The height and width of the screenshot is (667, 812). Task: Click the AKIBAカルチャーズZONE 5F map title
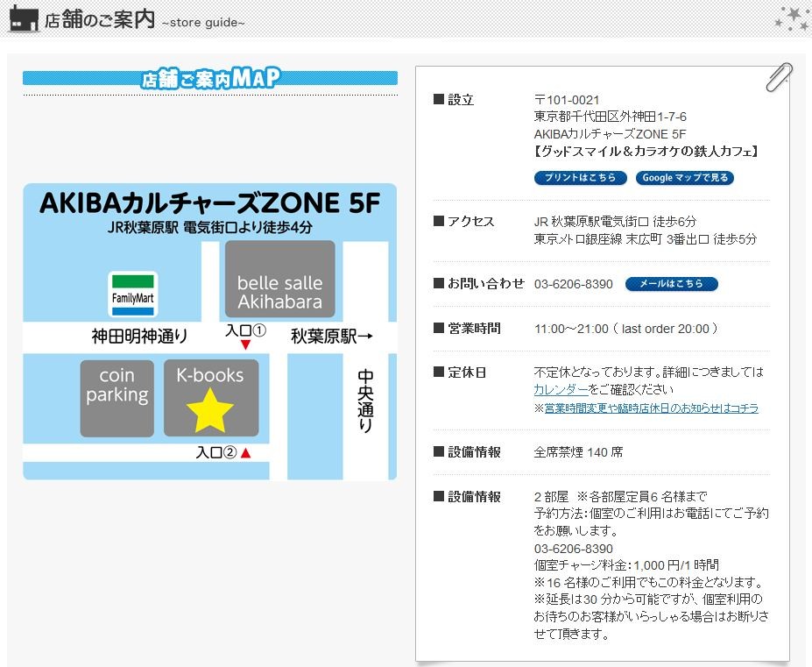[209, 202]
